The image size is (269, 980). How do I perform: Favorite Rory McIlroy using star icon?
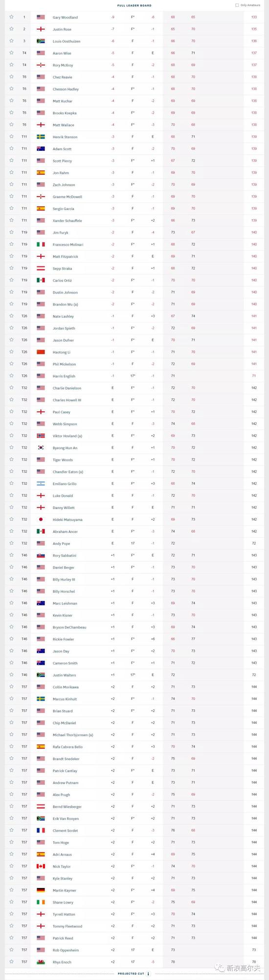point(11,65)
